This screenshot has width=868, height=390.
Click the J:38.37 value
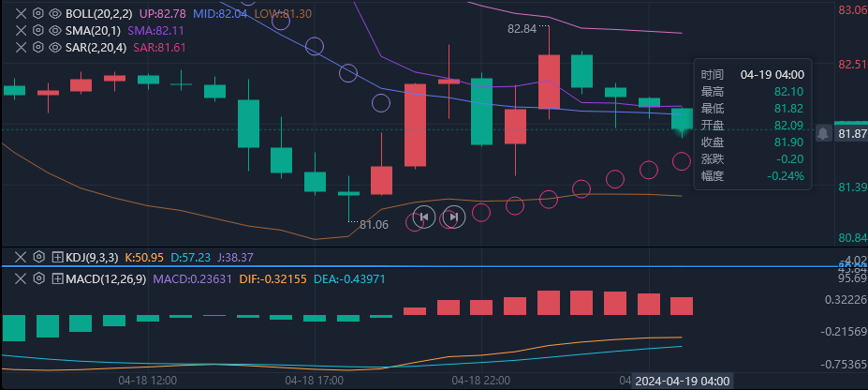tap(235, 257)
